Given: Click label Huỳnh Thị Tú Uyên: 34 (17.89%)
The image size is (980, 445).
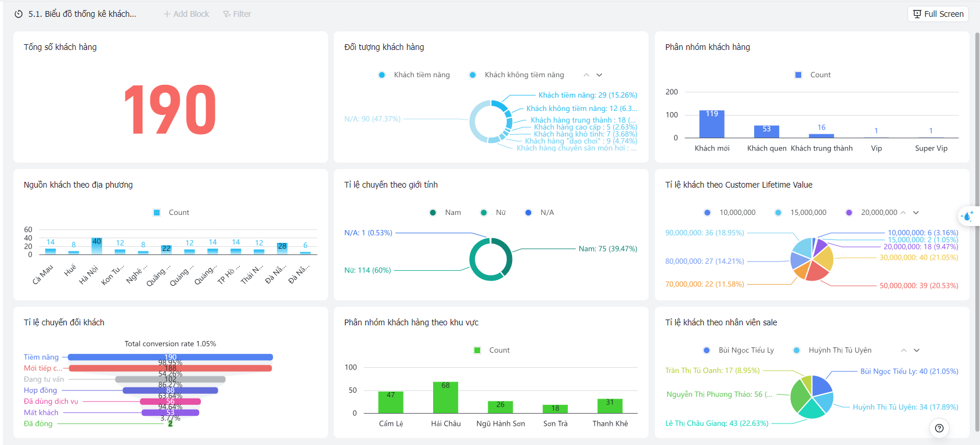Looking at the screenshot, I should tap(906, 407).
